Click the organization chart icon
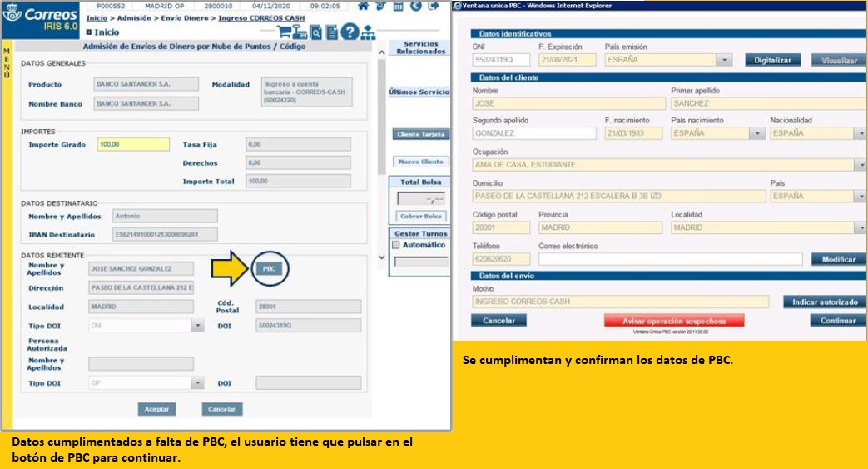 tap(368, 32)
